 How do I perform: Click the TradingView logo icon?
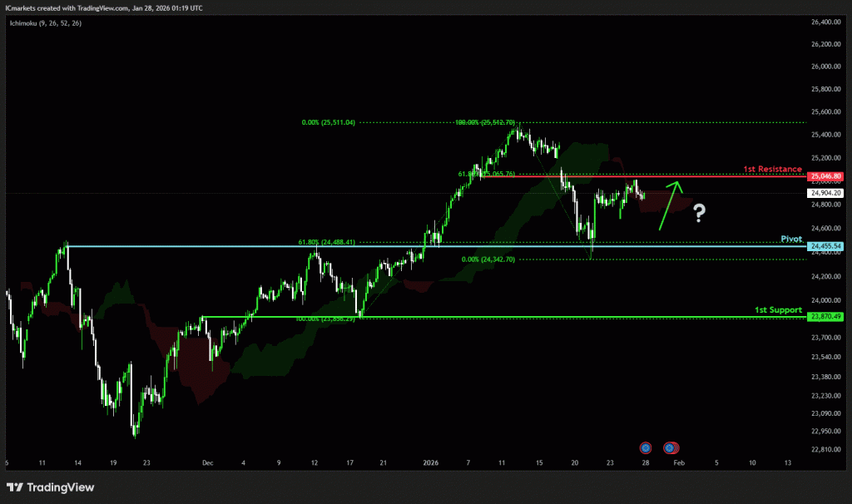point(15,487)
